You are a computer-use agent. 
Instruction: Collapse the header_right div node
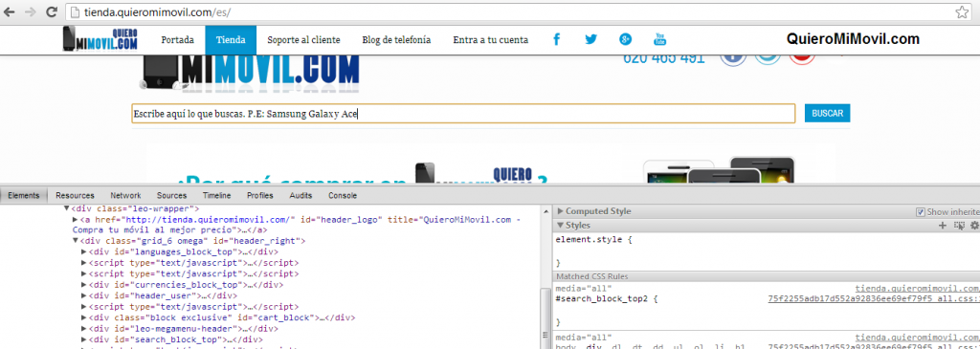coord(75,240)
